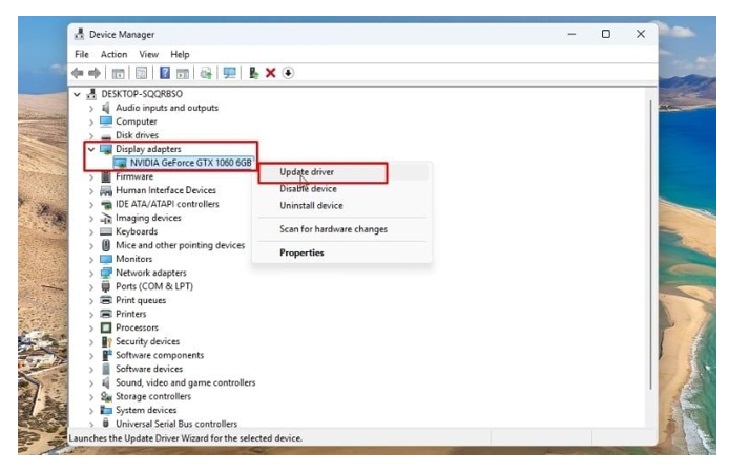Click the scan for hardware changes monitor icon

(229, 73)
